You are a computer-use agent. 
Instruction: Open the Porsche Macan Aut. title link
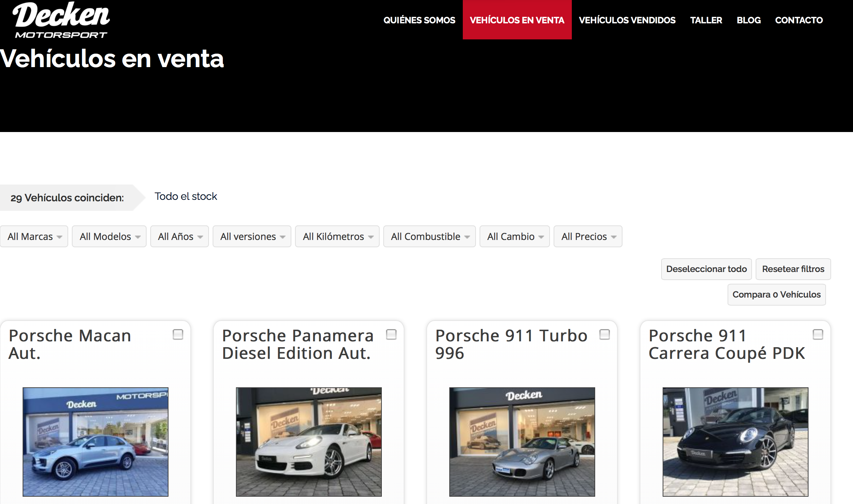70,344
